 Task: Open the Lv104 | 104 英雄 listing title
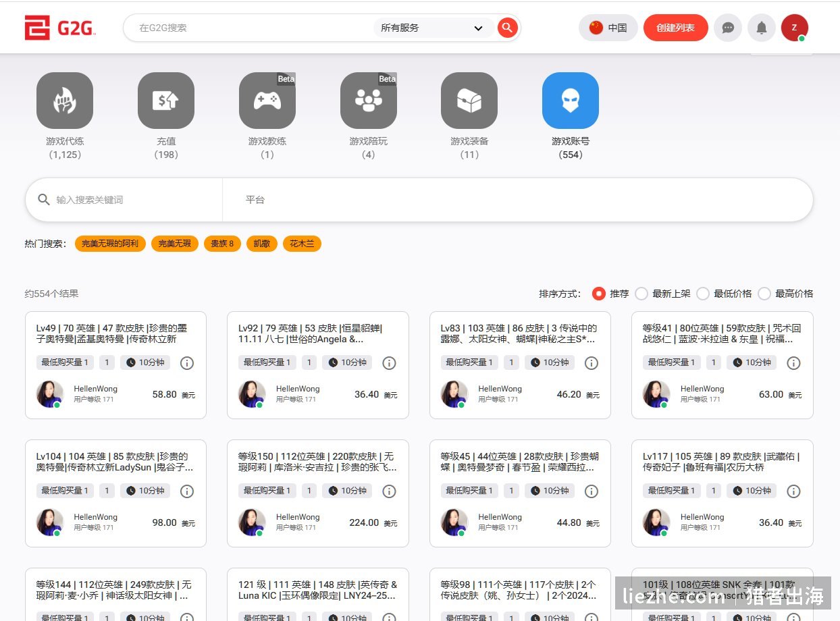[115, 462]
